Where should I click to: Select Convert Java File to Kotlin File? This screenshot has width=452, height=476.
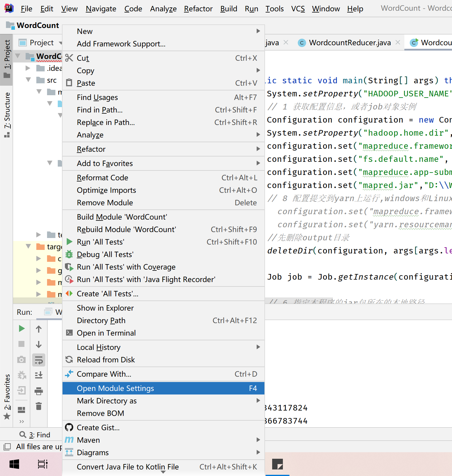point(163,467)
